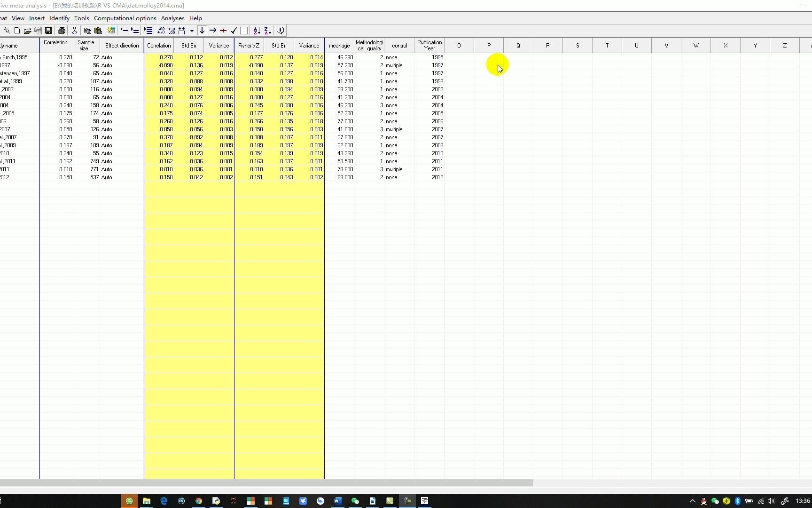Open a file with folder icon
Image resolution: width=812 pixels, height=508 pixels.
click(x=27, y=31)
